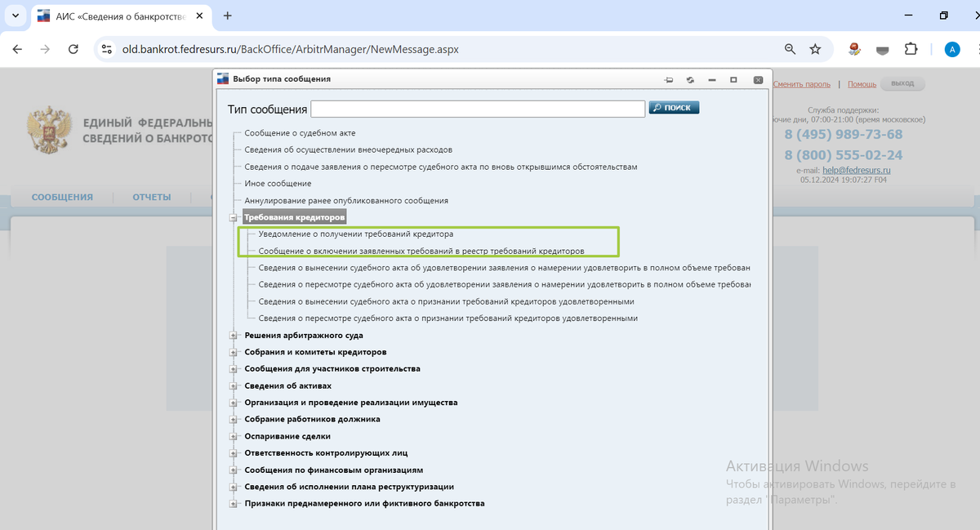Bookmark this page with star icon
Viewport: 980px width, 530px height.
815,49
